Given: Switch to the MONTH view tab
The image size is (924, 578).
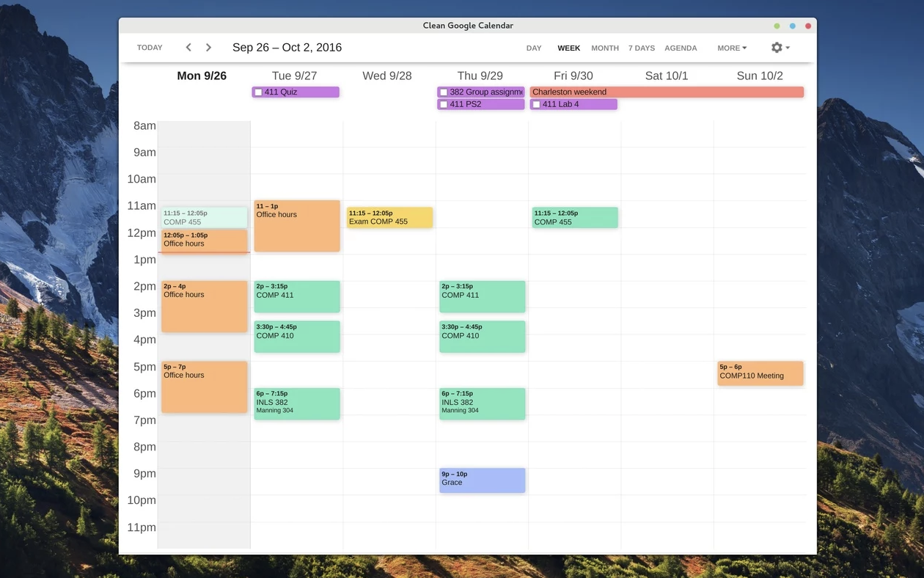Looking at the screenshot, I should point(604,48).
